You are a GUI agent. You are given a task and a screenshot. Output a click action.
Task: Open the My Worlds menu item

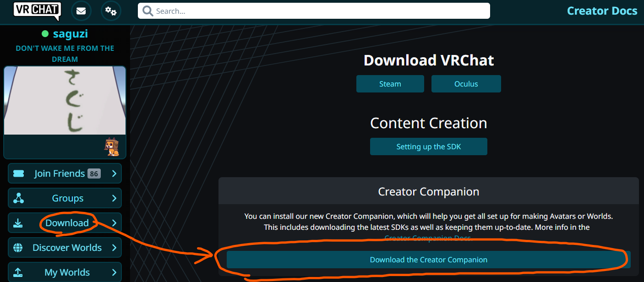(65, 272)
